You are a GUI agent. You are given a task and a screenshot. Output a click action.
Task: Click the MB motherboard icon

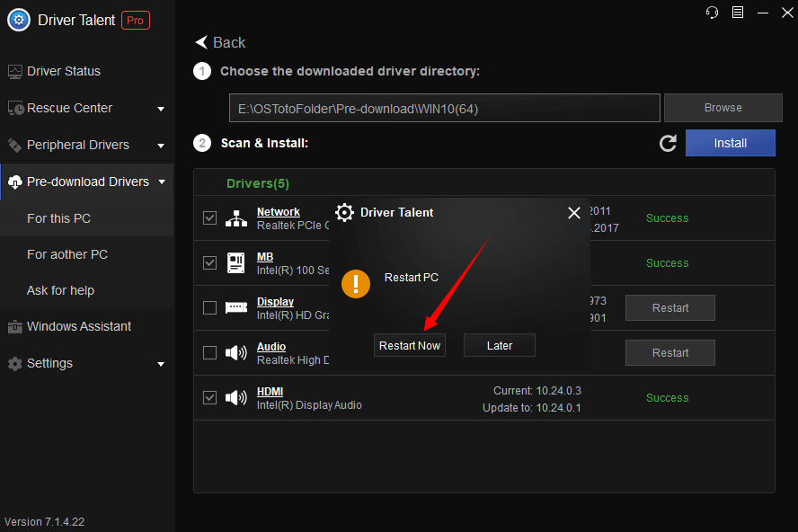click(x=235, y=263)
